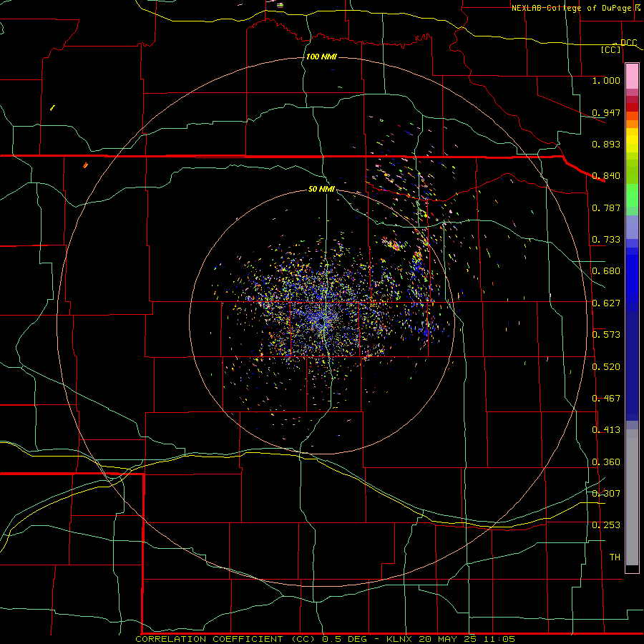Click the 0.840 scale value
Image resolution: width=644 pixels, height=644 pixels.
[x=606, y=176]
